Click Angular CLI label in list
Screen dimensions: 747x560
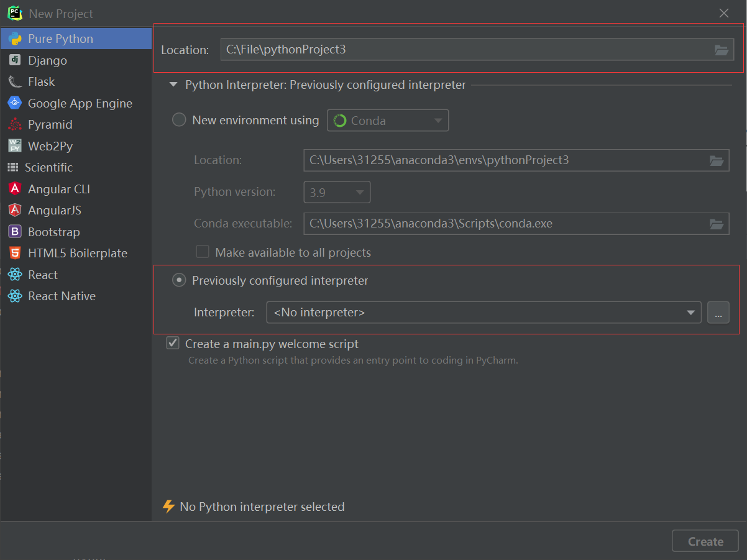[59, 189]
